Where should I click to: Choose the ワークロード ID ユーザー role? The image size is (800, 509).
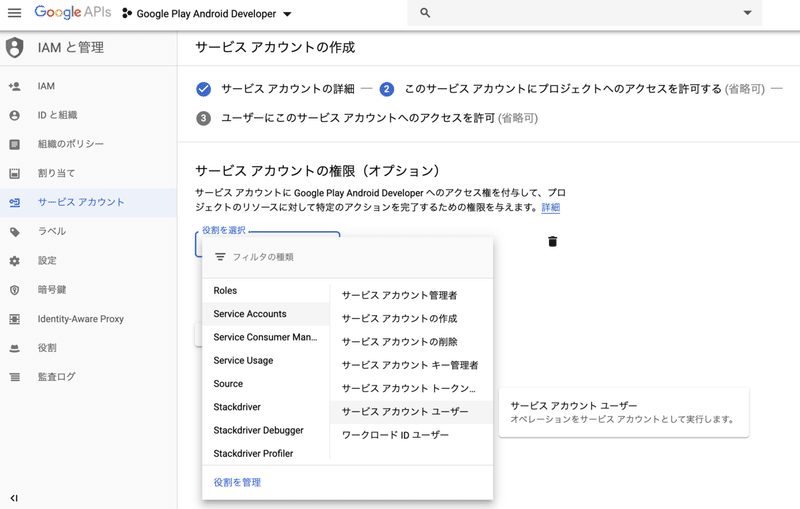tap(411, 435)
